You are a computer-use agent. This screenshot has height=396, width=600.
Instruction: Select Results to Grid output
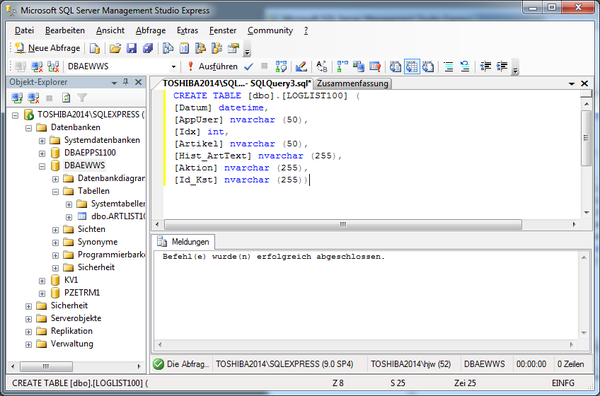click(x=412, y=67)
